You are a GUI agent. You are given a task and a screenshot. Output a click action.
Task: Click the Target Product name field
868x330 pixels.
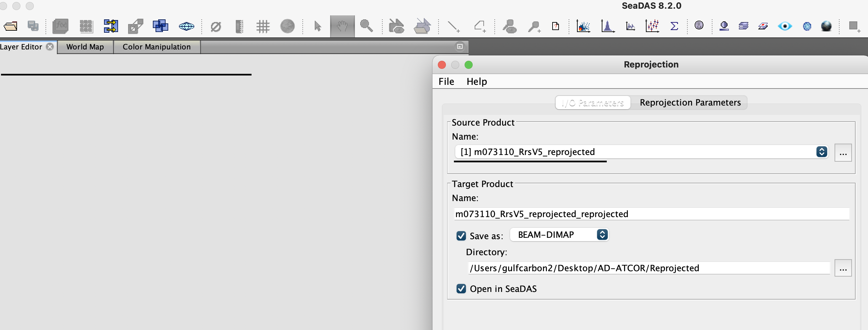coord(652,214)
